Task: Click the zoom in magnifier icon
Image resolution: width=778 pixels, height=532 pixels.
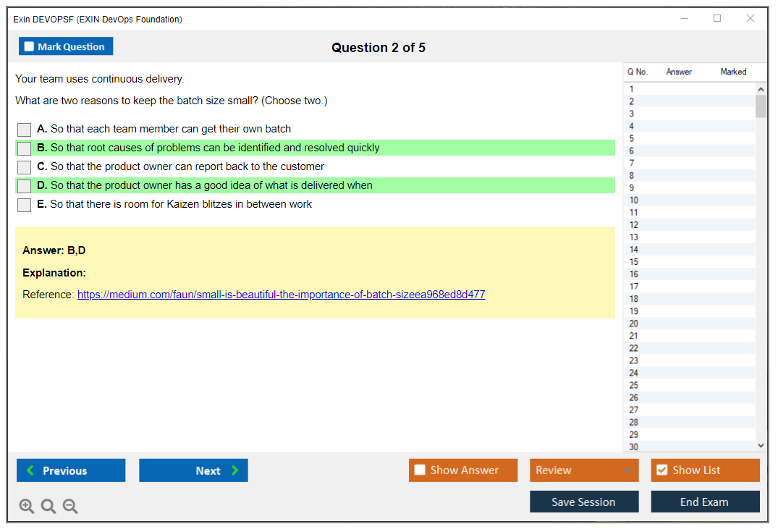Action: (27, 507)
